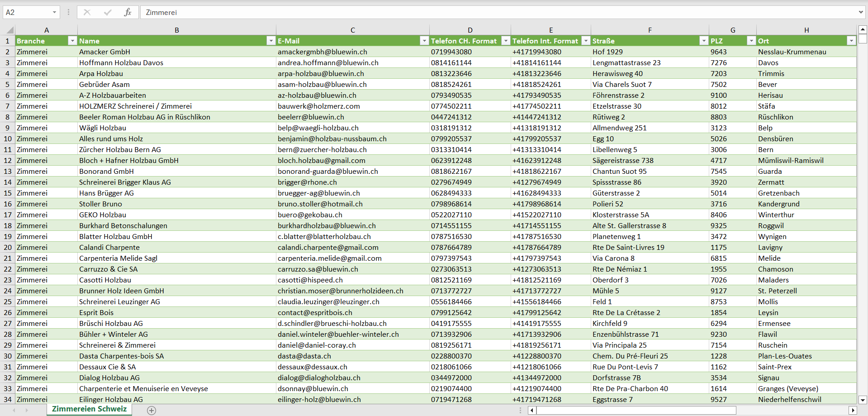Click street cell Etzelstrasse 30
The width and height of the screenshot is (868, 416).
[650, 106]
